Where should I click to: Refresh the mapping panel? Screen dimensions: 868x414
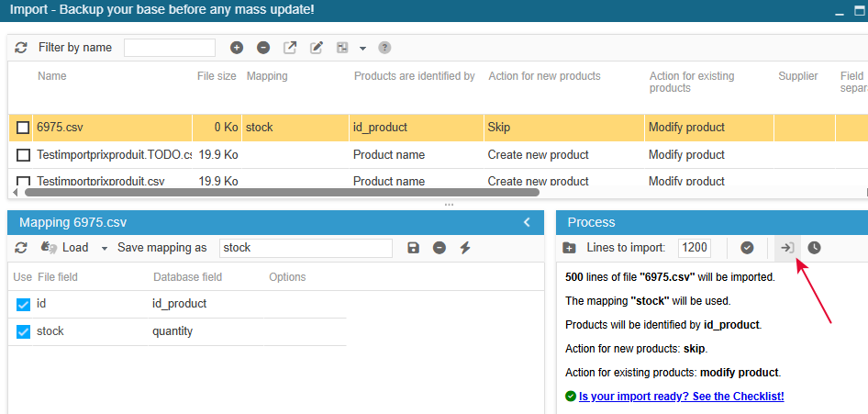[21, 248]
